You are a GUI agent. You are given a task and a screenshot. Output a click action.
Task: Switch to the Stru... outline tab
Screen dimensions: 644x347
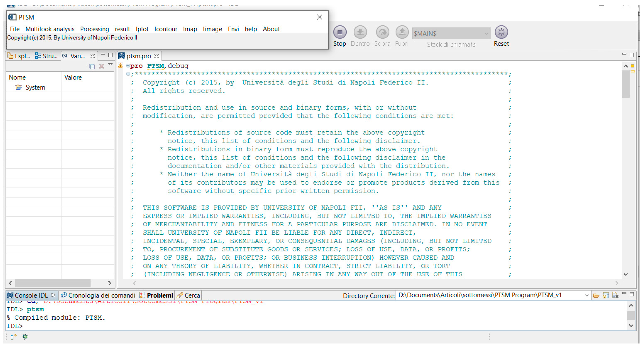click(x=46, y=56)
